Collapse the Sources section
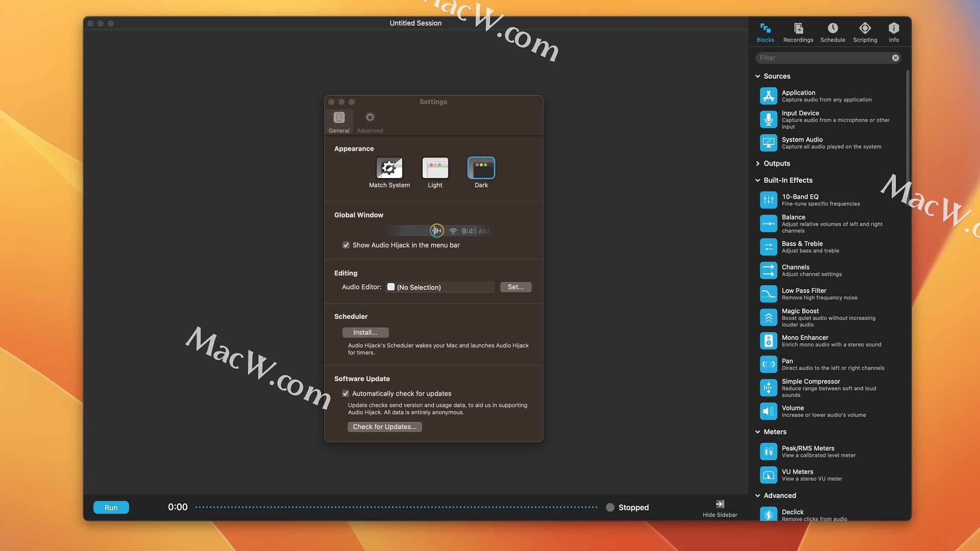This screenshot has width=980, height=551. [757, 77]
